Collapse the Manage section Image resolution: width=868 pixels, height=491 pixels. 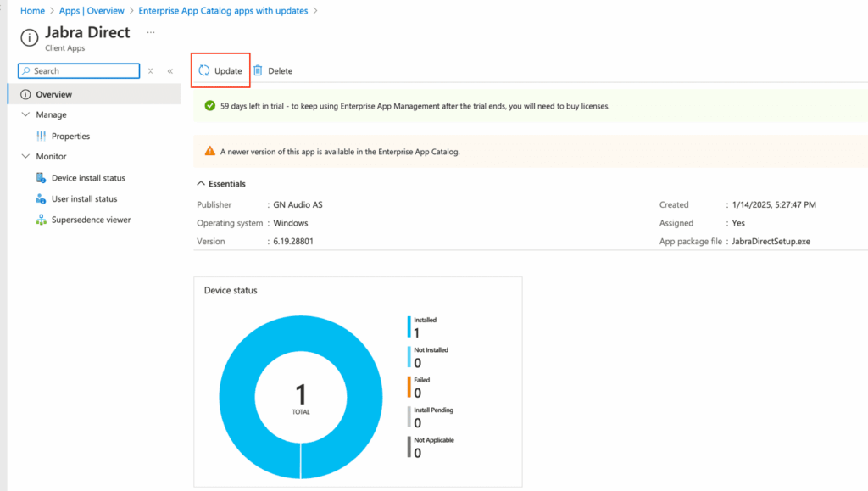click(x=25, y=114)
